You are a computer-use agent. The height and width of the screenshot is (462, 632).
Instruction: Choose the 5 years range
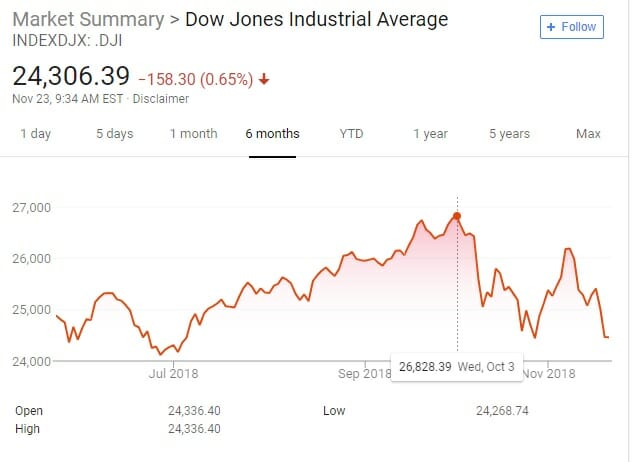click(x=510, y=134)
